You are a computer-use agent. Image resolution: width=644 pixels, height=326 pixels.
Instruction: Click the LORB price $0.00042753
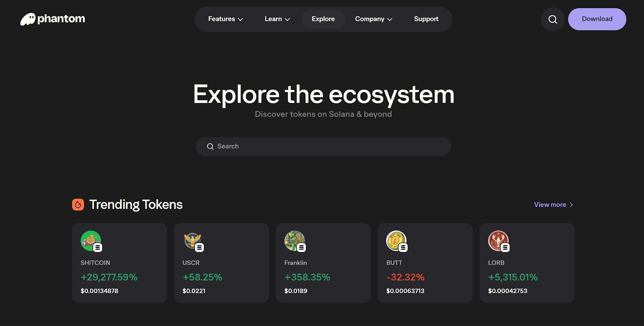[x=507, y=291]
